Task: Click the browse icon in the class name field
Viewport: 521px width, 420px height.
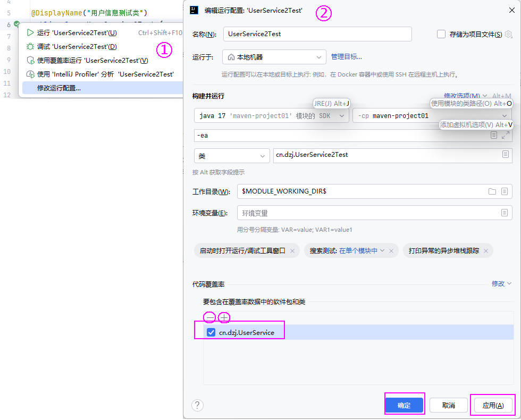Action: click(x=505, y=155)
